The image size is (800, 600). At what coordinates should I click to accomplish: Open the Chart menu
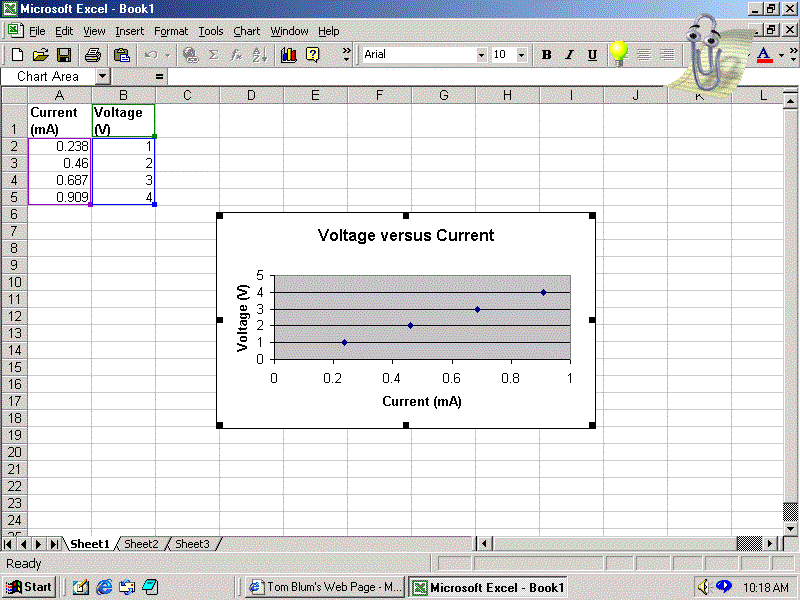click(x=246, y=31)
